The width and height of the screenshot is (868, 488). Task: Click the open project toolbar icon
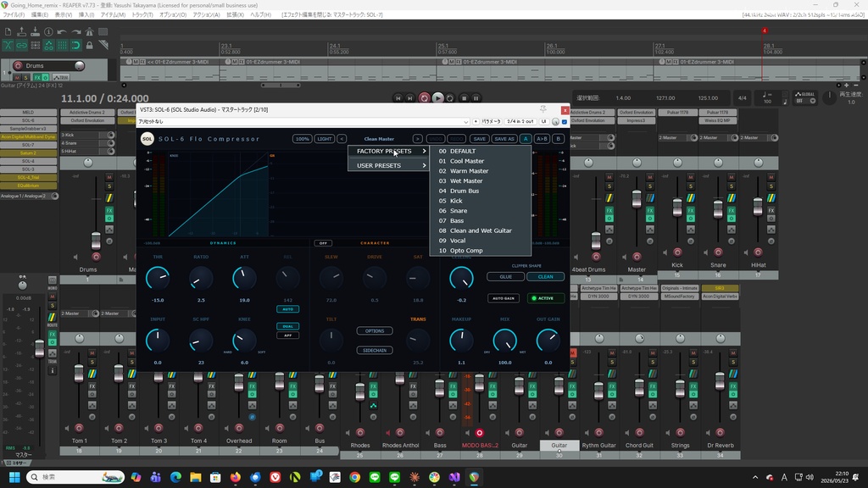coord(21,31)
